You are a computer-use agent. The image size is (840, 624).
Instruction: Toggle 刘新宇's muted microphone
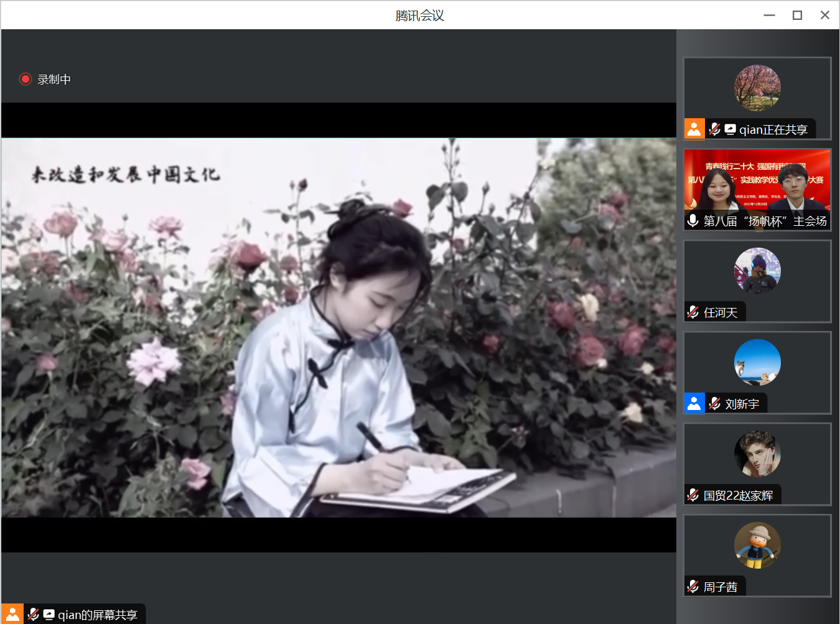pyautogui.click(x=714, y=403)
